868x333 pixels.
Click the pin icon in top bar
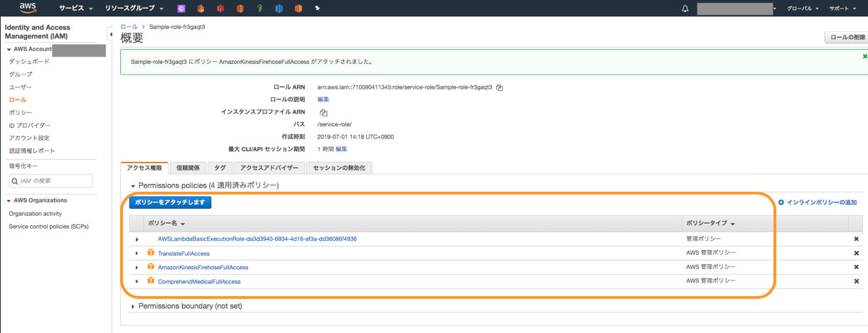[x=317, y=9]
